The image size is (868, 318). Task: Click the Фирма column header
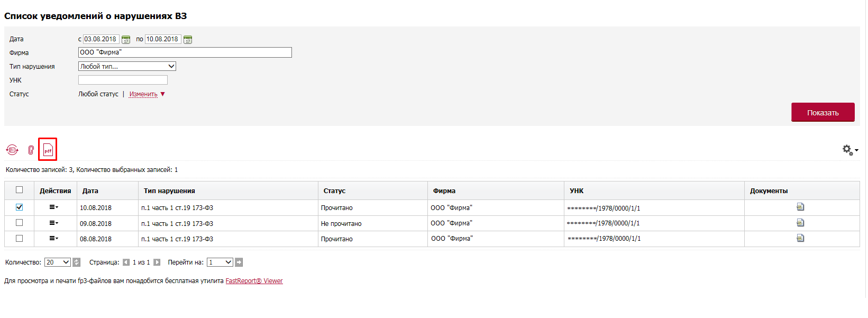496,191
